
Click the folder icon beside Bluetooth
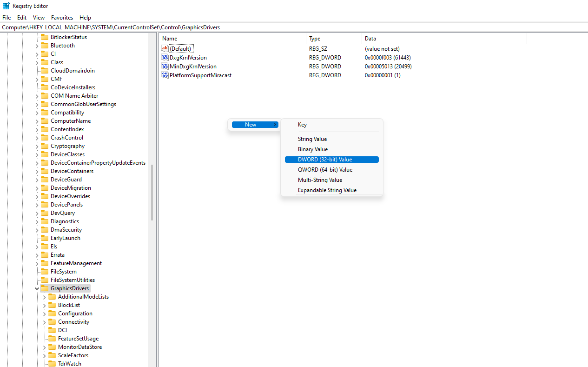[x=45, y=46]
